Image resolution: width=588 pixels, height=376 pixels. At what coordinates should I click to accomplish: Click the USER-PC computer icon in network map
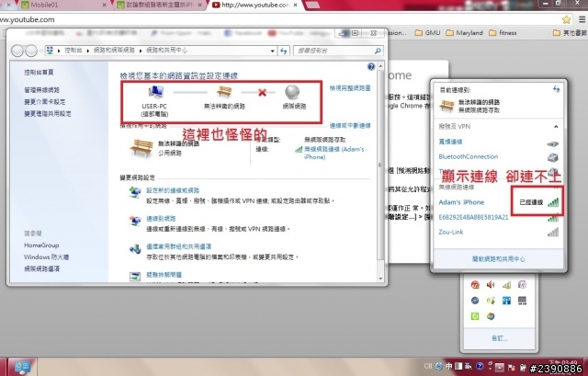coord(155,92)
